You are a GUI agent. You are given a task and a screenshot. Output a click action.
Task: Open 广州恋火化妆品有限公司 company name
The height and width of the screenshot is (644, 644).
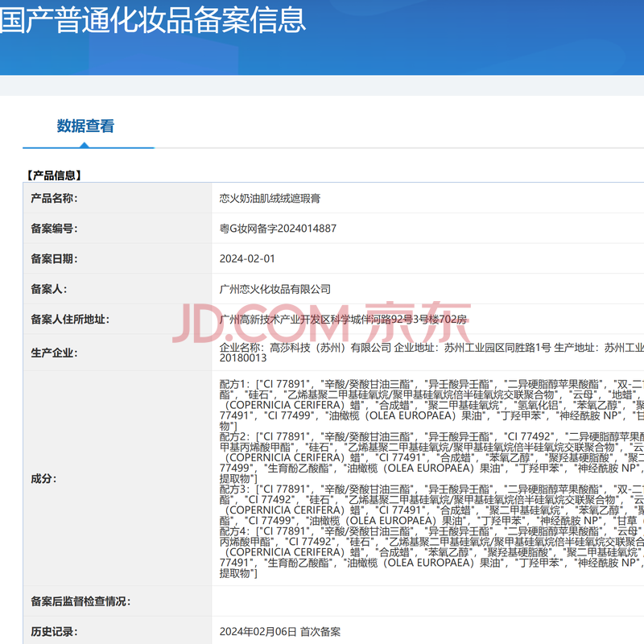pyautogui.click(x=275, y=289)
